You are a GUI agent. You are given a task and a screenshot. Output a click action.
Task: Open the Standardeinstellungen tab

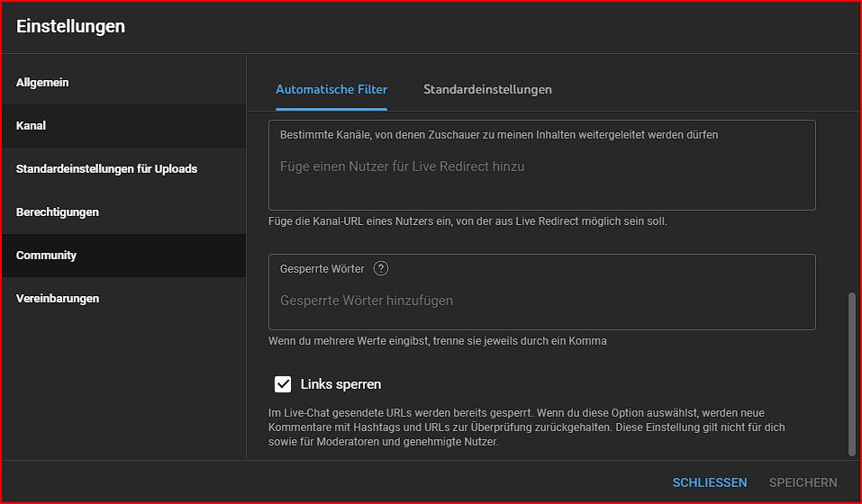487,90
